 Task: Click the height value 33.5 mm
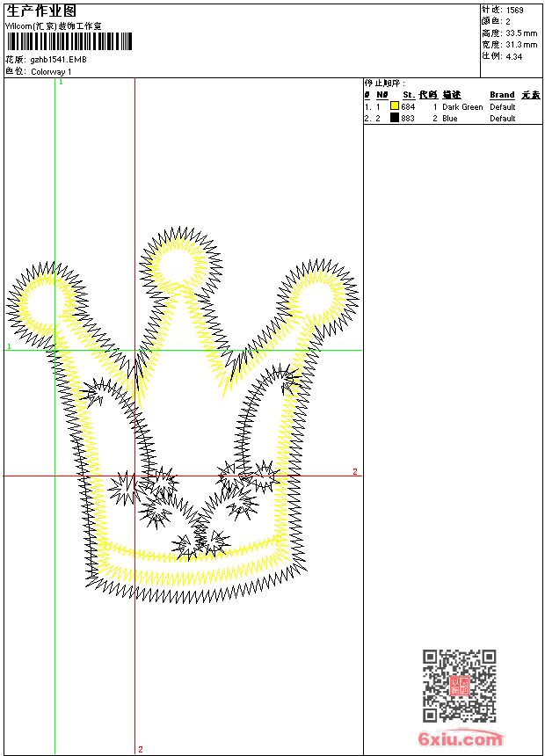(521, 33)
